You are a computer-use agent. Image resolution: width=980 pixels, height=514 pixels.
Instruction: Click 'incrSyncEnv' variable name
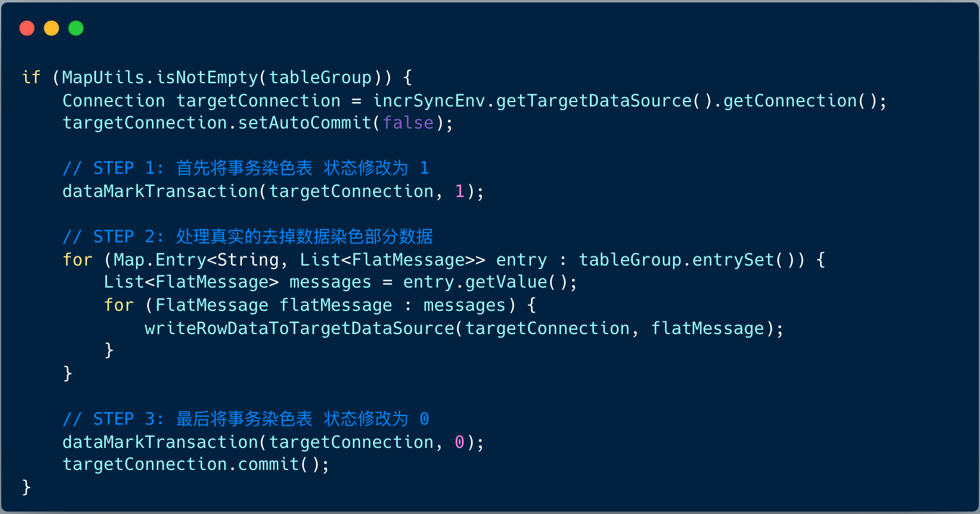[429, 101]
